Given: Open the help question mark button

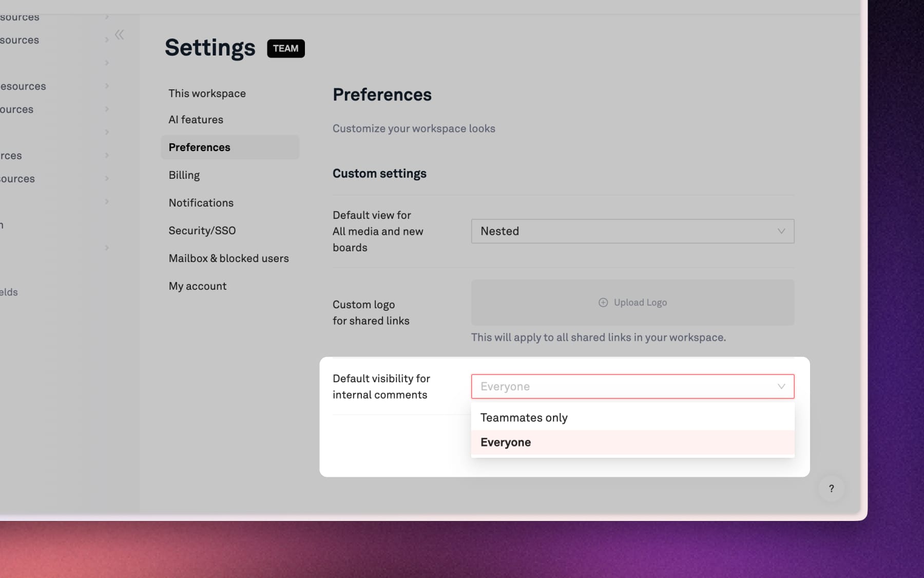Looking at the screenshot, I should tap(831, 489).
